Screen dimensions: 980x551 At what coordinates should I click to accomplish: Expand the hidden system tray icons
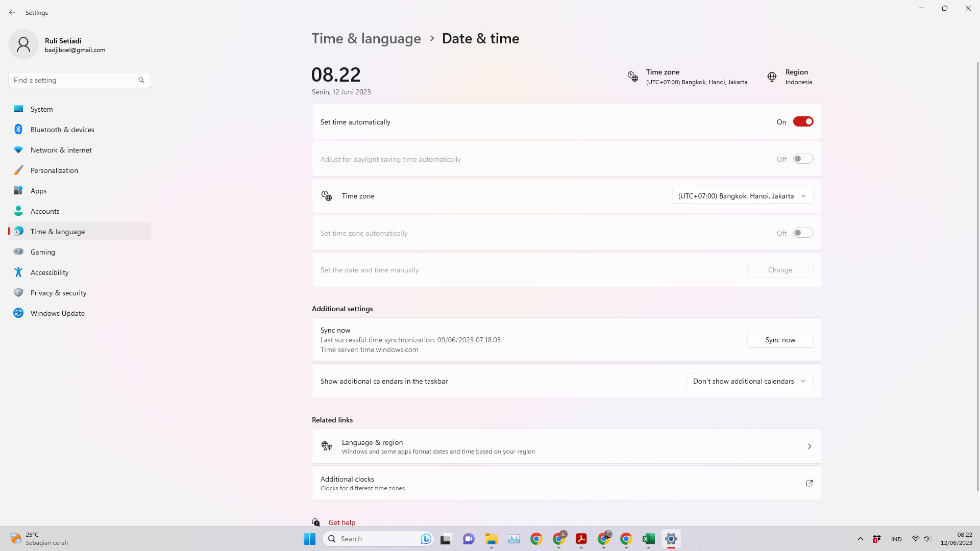[x=860, y=538]
